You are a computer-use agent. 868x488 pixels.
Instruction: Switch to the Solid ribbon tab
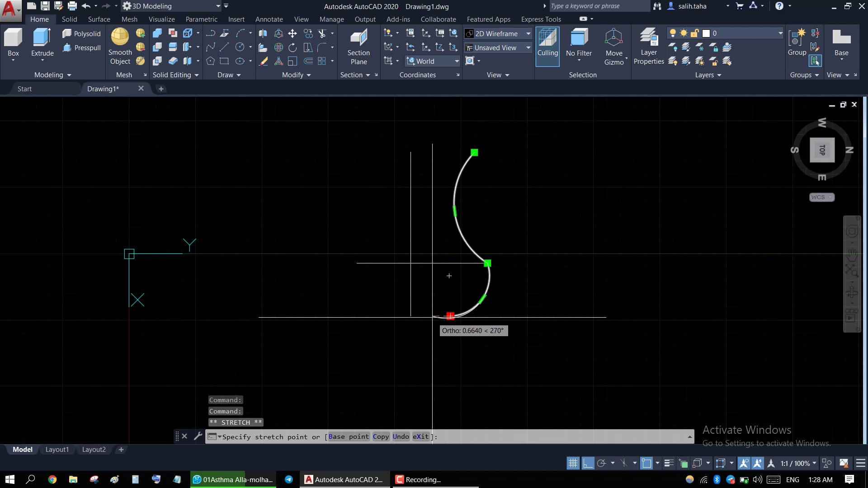pyautogui.click(x=69, y=19)
